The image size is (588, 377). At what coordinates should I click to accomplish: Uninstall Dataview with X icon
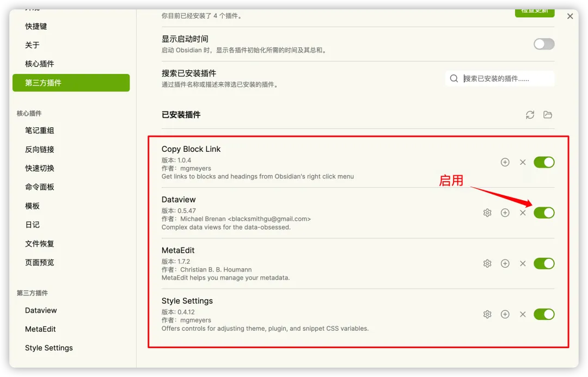[x=523, y=213]
